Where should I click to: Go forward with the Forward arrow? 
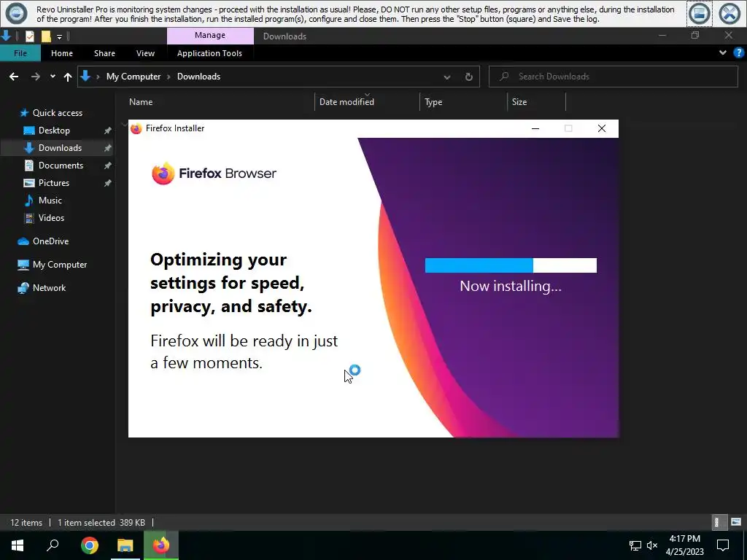point(36,77)
